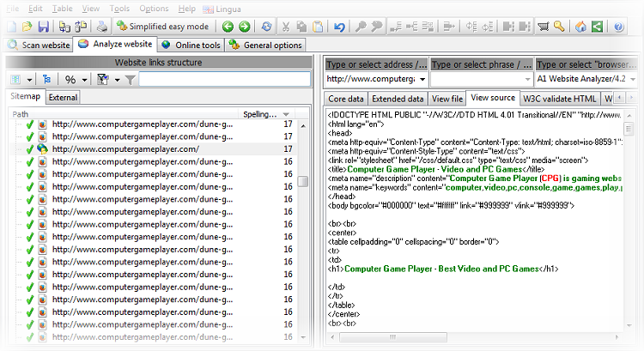Switch to the Scan website tab
Image resolution: width=644 pixels, height=351 pixels.
coord(38,45)
